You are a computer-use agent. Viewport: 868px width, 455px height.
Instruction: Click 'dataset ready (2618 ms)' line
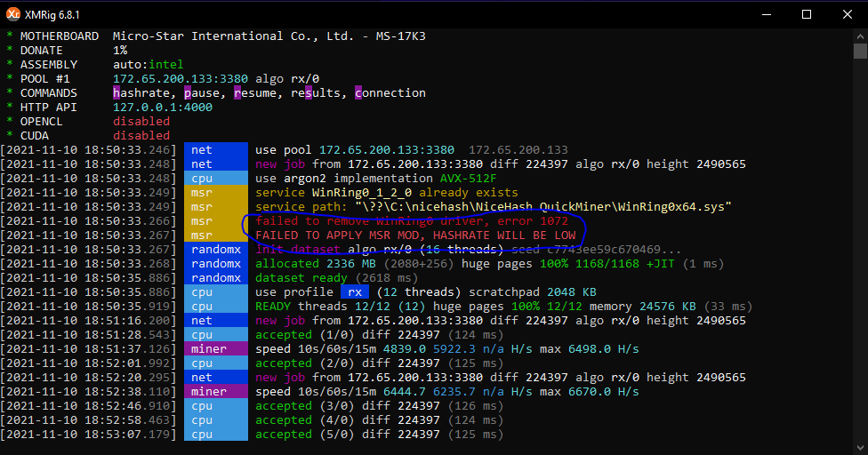tap(336, 277)
